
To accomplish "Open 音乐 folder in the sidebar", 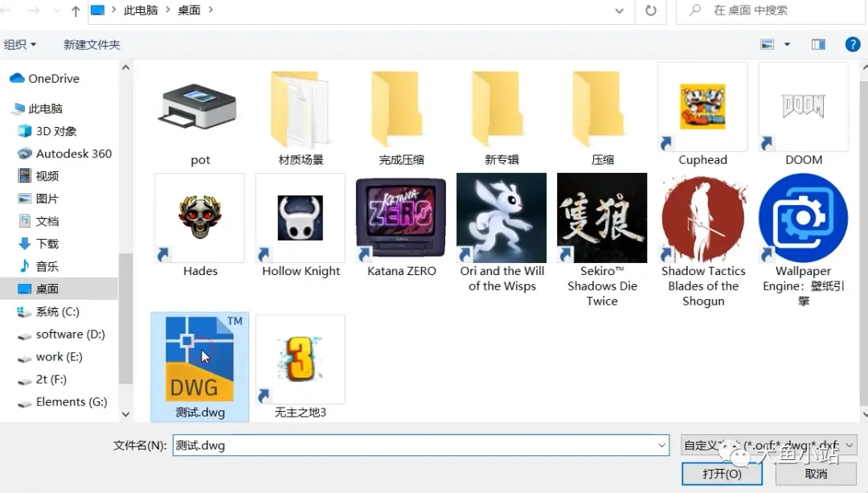I will tap(47, 266).
